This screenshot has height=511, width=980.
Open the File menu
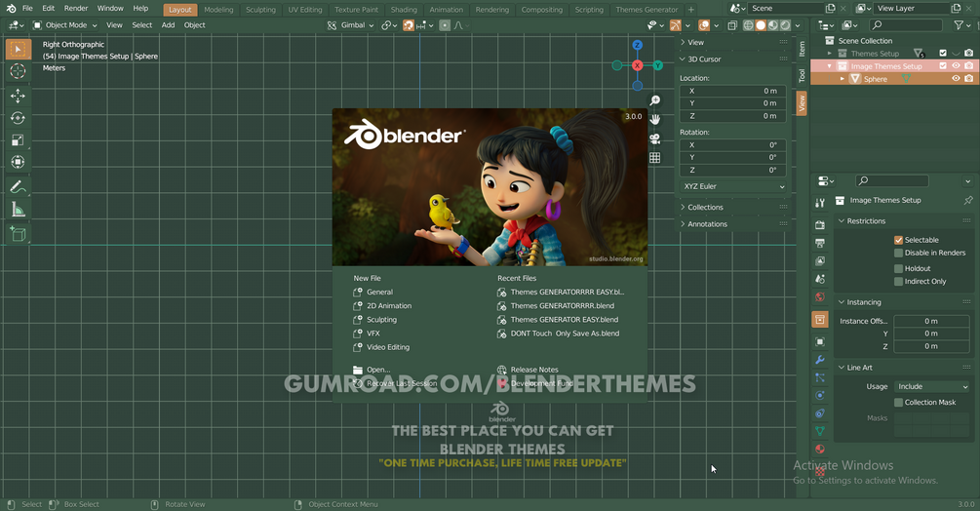[x=27, y=8]
